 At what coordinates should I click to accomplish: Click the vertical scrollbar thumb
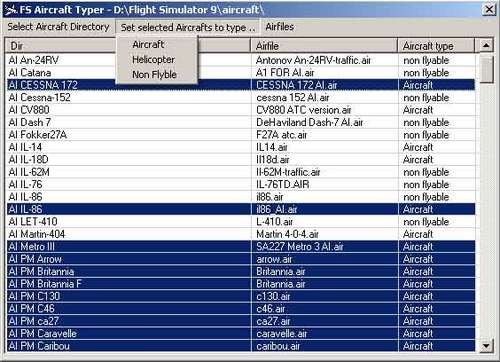coord(486,69)
